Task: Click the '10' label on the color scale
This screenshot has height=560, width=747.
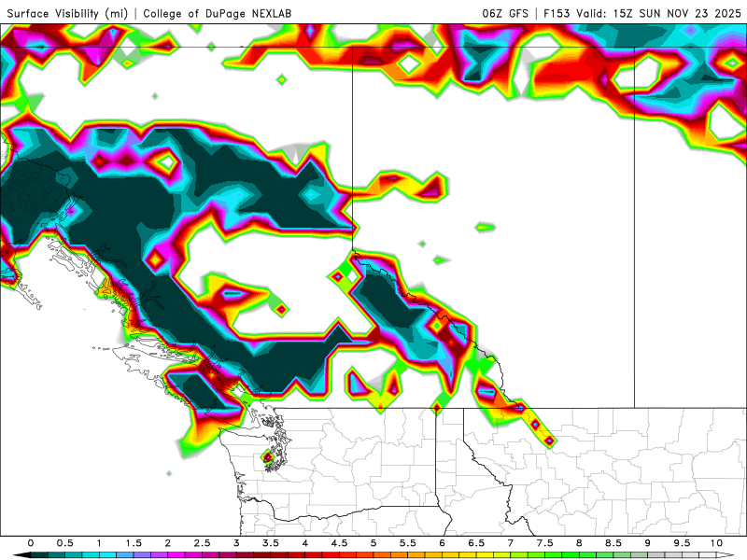Action: click(x=716, y=543)
